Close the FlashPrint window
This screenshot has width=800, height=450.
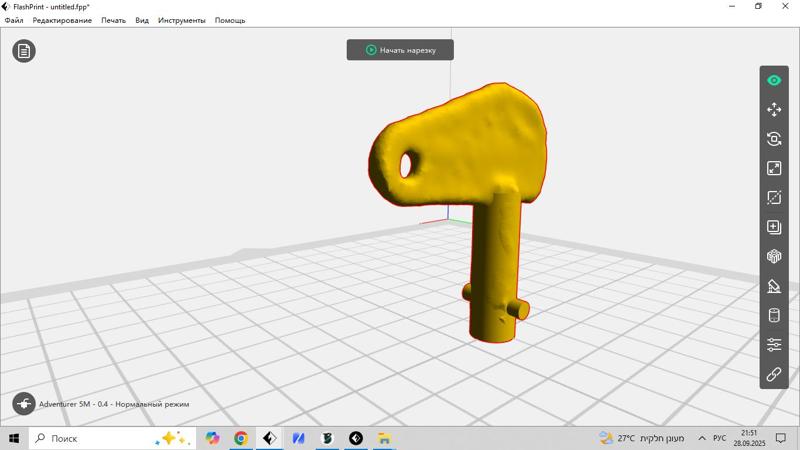785,6
